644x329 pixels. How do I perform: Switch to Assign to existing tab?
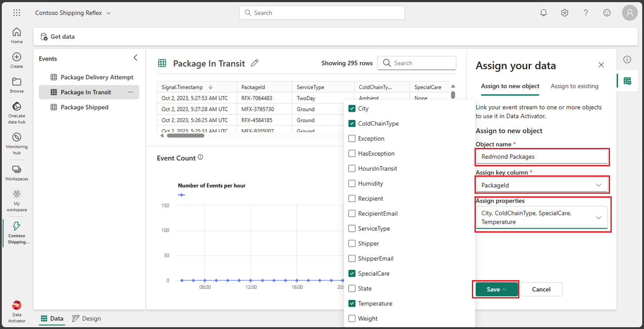click(x=574, y=86)
